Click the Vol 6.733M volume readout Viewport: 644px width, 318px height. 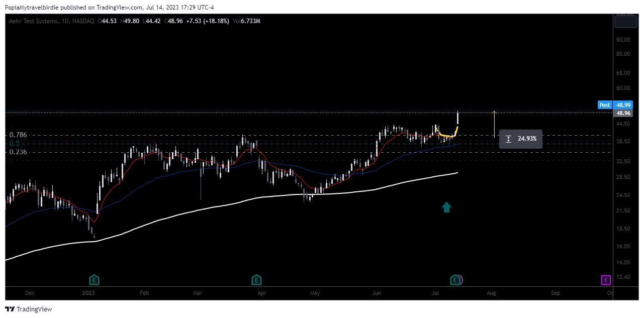(246, 21)
